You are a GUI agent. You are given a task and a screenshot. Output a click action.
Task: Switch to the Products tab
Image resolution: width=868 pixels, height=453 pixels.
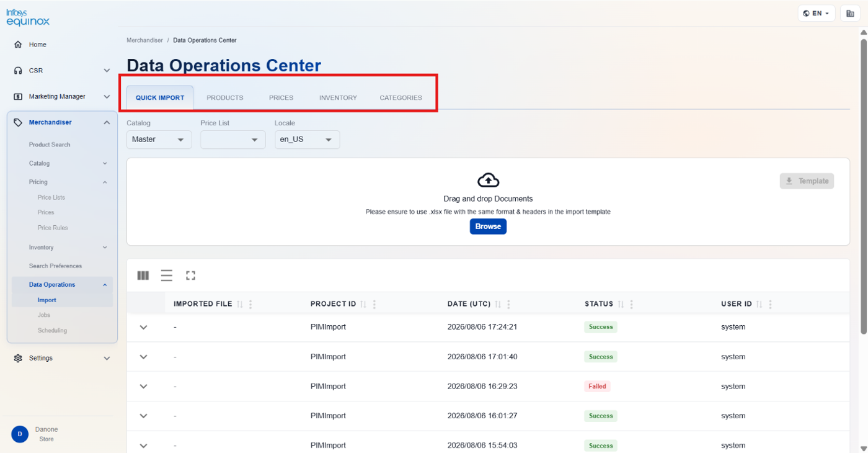click(x=225, y=97)
